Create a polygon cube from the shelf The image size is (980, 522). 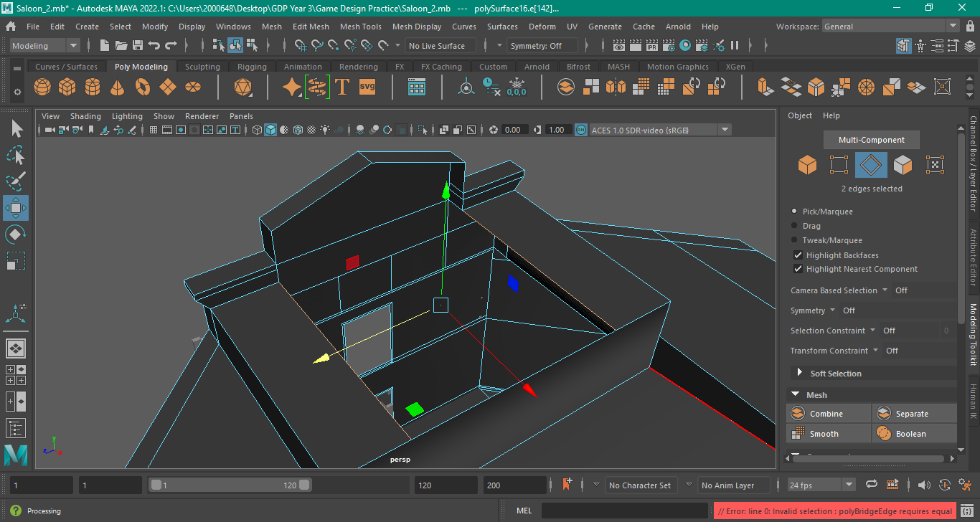67,86
